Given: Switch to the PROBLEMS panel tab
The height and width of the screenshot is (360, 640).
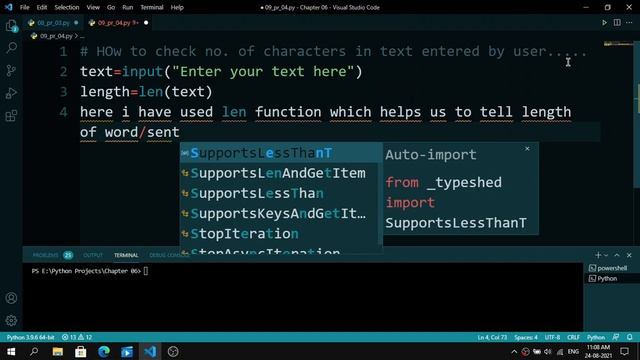Looking at the screenshot, I should point(45,255).
